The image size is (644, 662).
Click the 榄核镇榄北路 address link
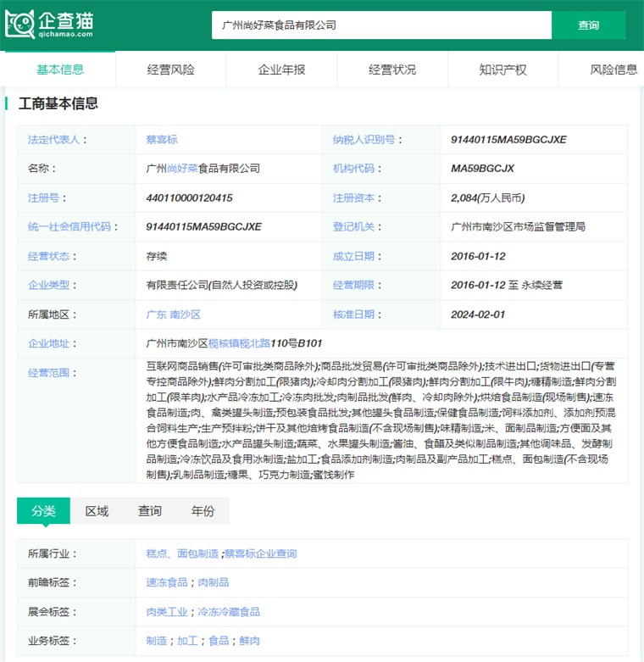(x=239, y=343)
